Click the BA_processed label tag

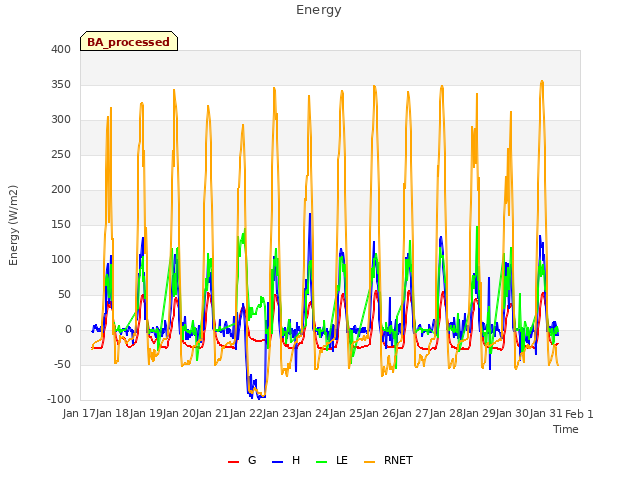(129, 41)
